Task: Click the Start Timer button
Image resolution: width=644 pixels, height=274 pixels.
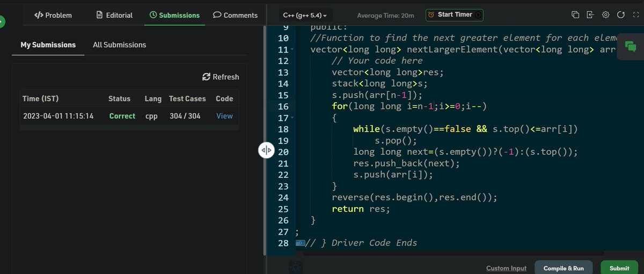Action: (455, 15)
